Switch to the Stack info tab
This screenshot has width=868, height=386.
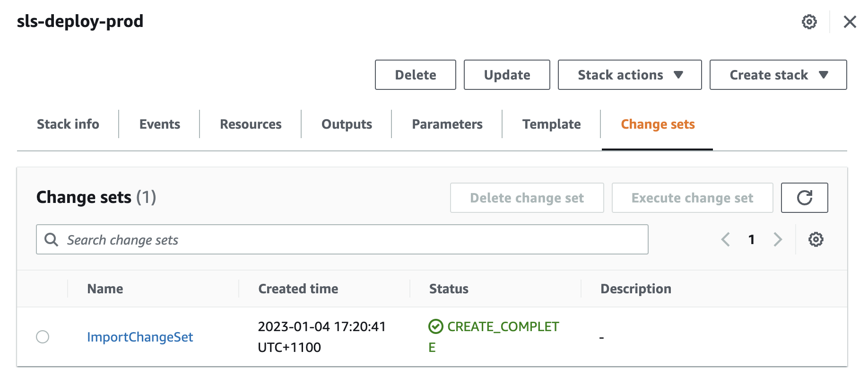(68, 124)
